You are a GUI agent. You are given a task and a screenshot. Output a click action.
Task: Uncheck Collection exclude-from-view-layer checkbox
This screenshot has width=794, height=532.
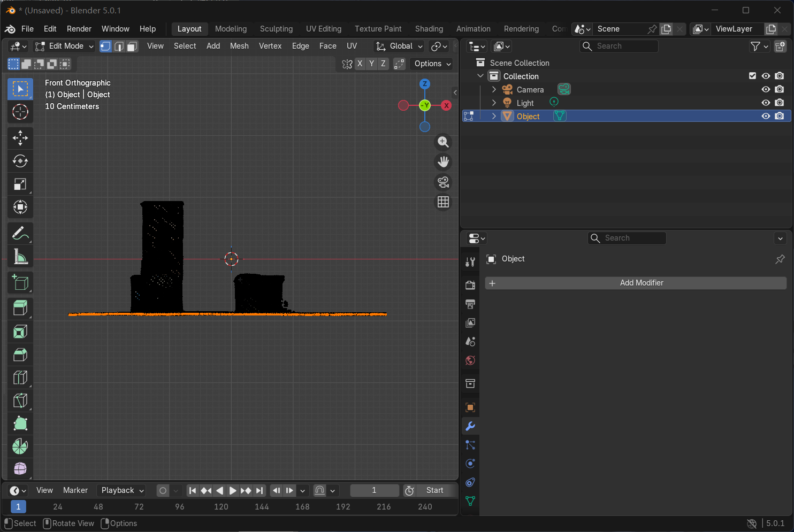pyautogui.click(x=752, y=76)
